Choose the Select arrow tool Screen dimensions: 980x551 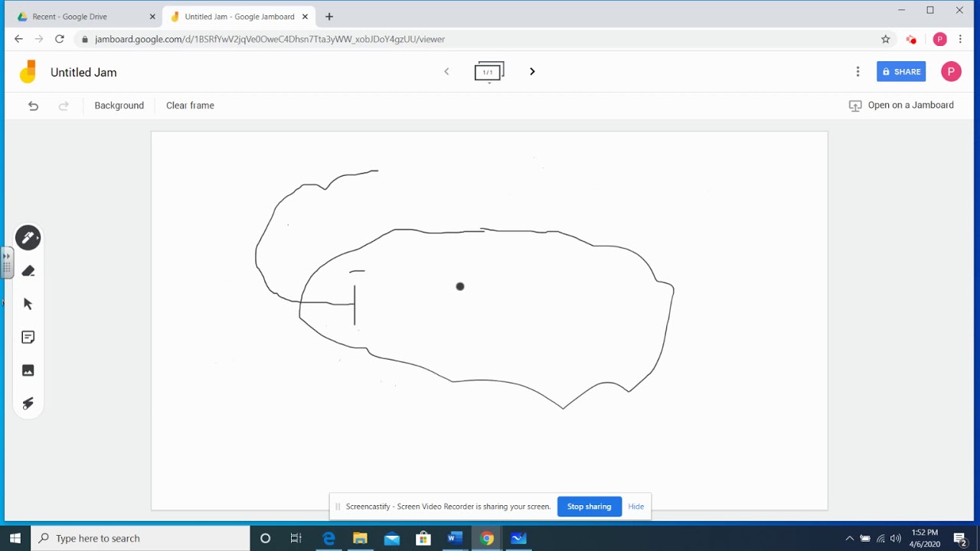click(28, 304)
